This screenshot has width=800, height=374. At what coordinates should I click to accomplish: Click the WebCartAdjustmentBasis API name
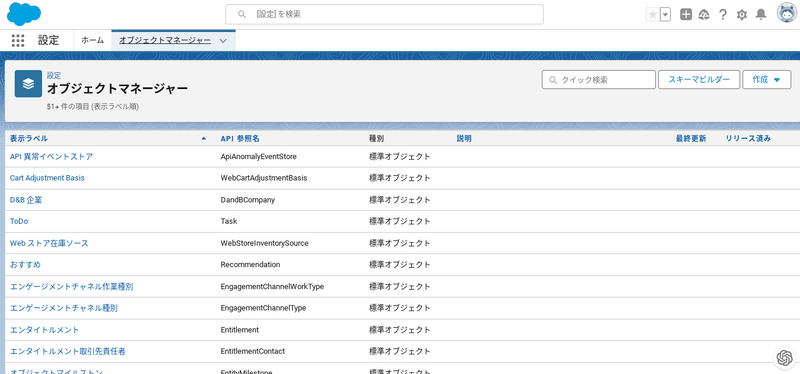point(264,178)
